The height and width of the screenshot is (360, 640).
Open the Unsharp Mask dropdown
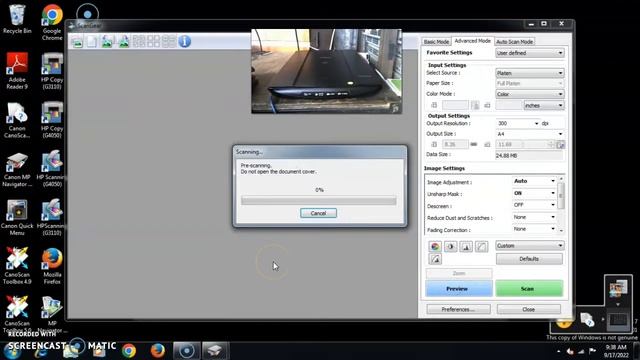(x=534, y=193)
